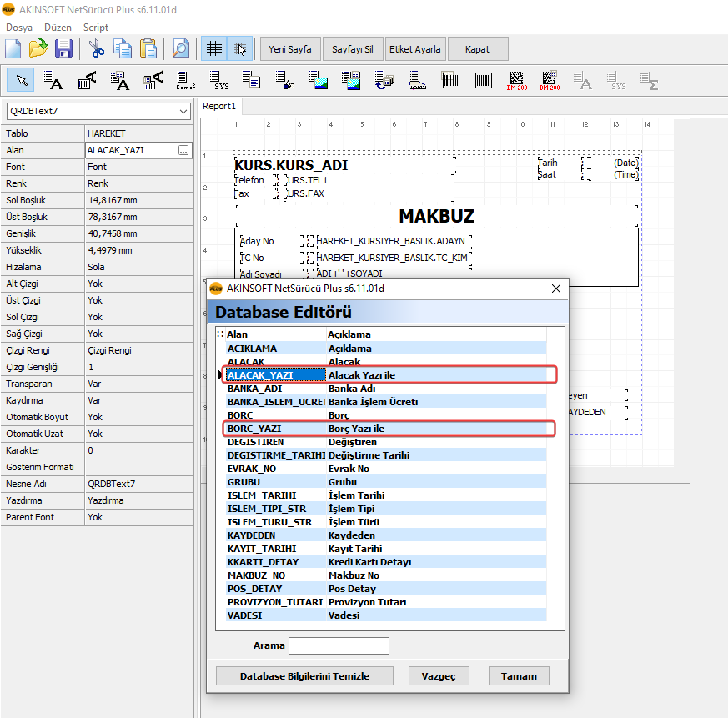728x718 pixels.
Task: Select the SYS system data tool
Action: coord(220,80)
